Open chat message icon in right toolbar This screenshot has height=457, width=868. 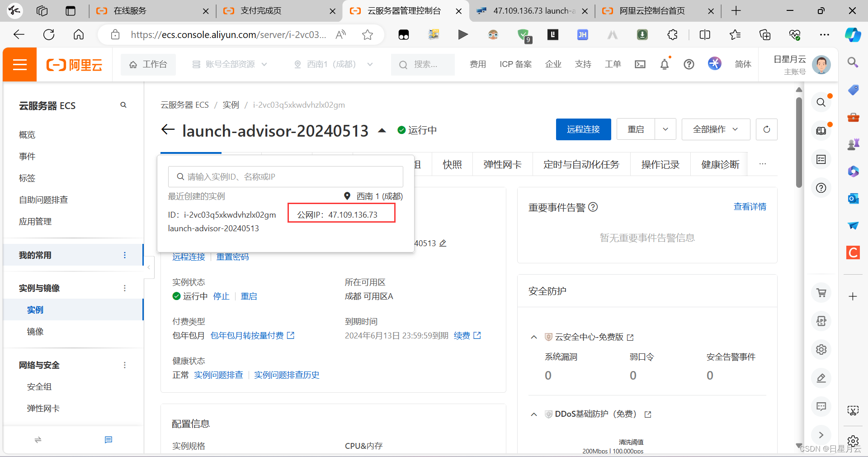[x=821, y=406]
